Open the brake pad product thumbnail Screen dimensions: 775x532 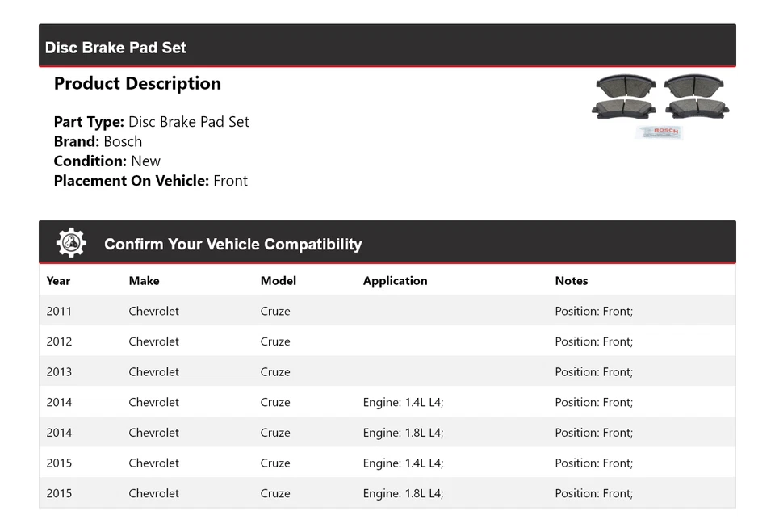point(660,105)
